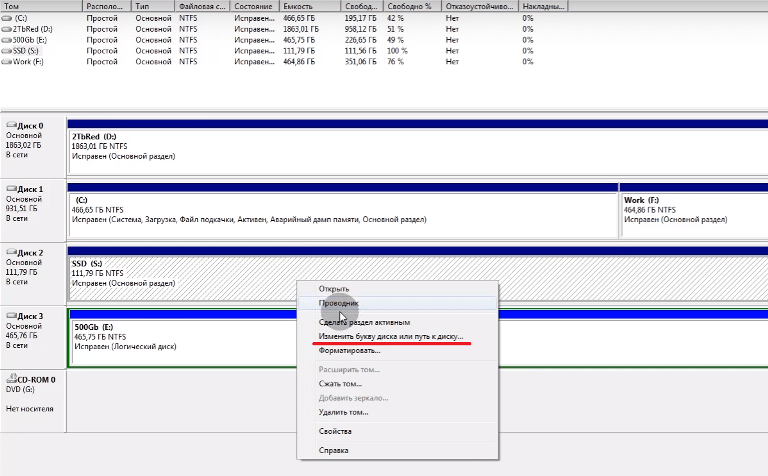Image resolution: width=768 pixels, height=476 pixels.
Task: Select 'Сжать том...' menu entry
Action: coord(340,383)
